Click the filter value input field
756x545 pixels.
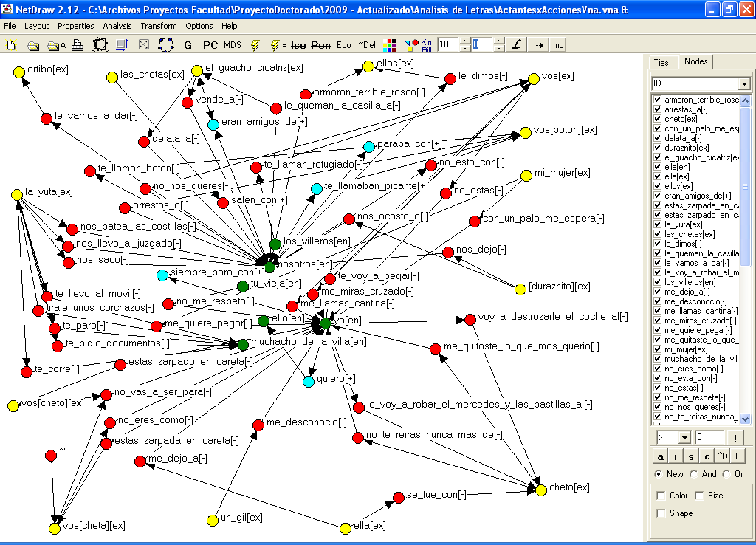(709, 437)
